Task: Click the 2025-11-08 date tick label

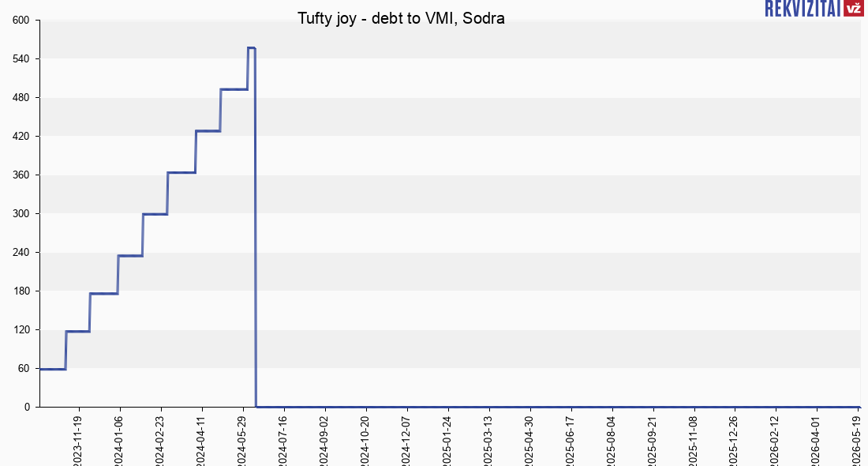Action: [x=694, y=441]
